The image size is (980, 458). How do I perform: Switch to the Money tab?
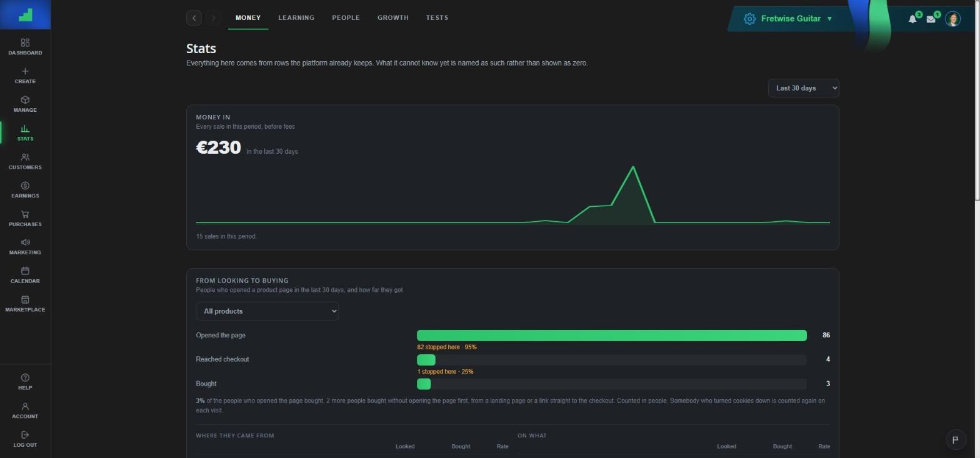coord(248,18)
